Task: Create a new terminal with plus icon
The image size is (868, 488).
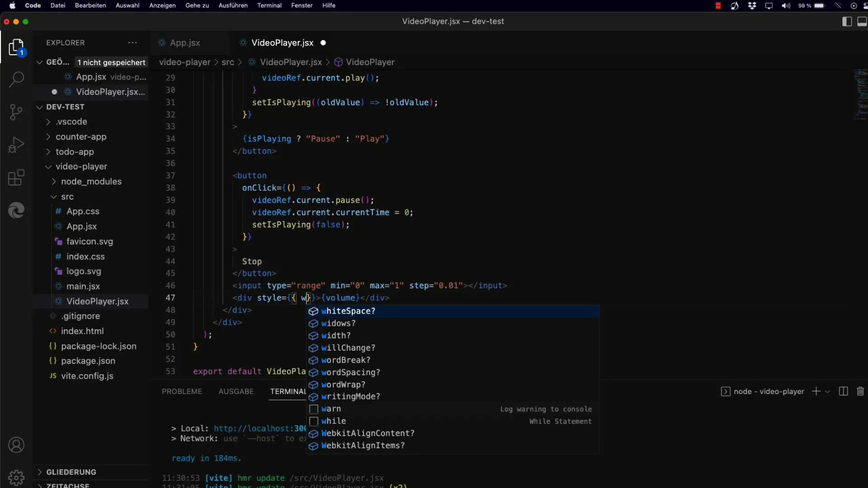Action: [816, 391]
